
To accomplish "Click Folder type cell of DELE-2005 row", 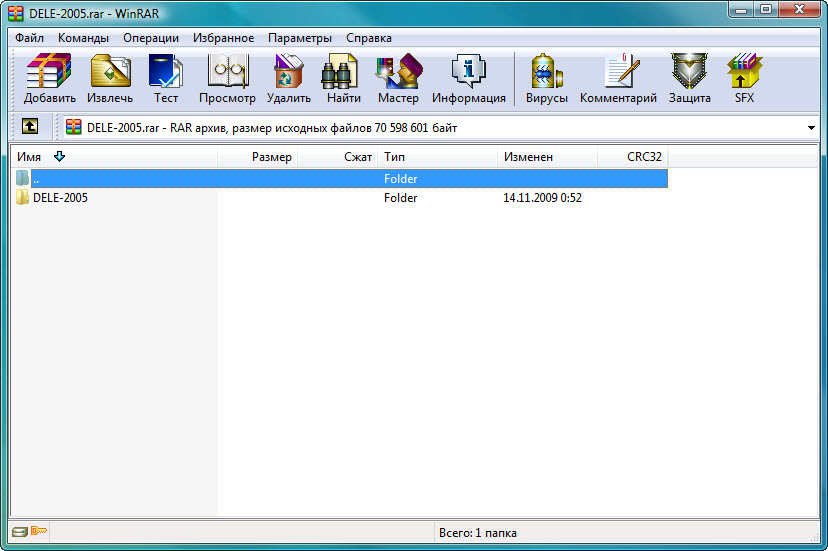I will pos(400,198).
